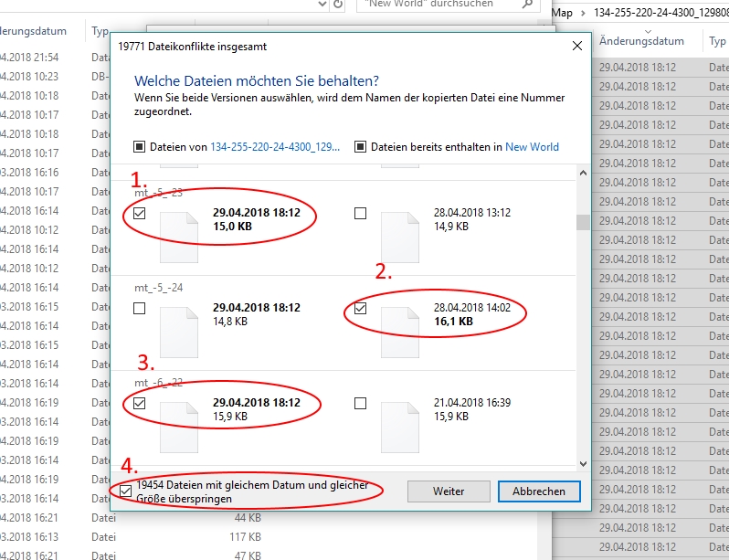Click the refresh icon beside the search box

click(339, 5)
